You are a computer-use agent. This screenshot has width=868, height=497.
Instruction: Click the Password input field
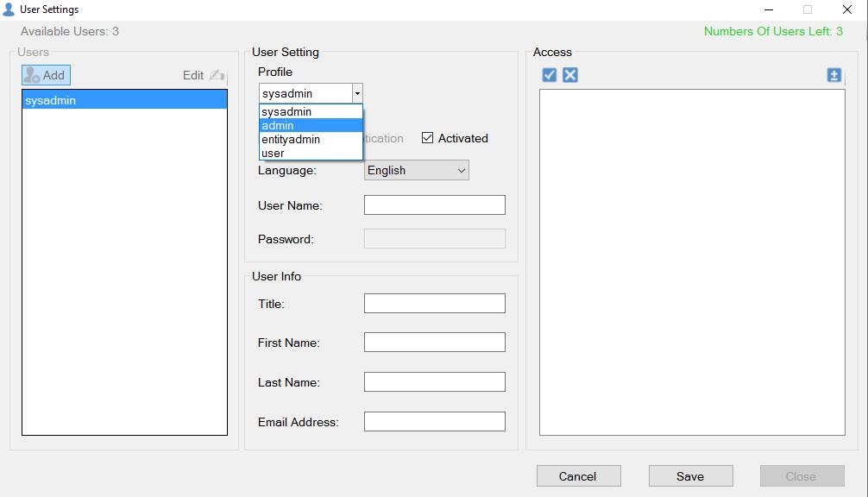[x=435, y=238]
